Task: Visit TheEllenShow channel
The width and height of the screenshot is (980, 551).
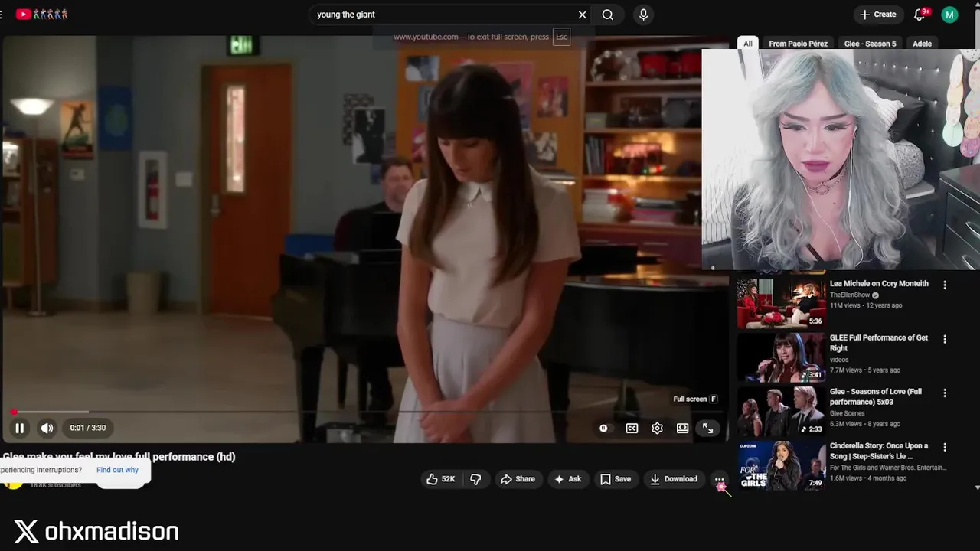Action: 850,295
